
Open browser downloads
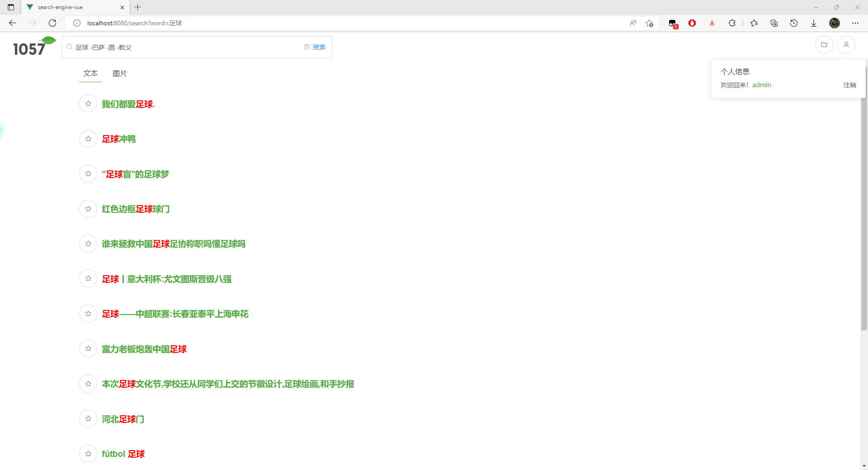coord(814,23)
